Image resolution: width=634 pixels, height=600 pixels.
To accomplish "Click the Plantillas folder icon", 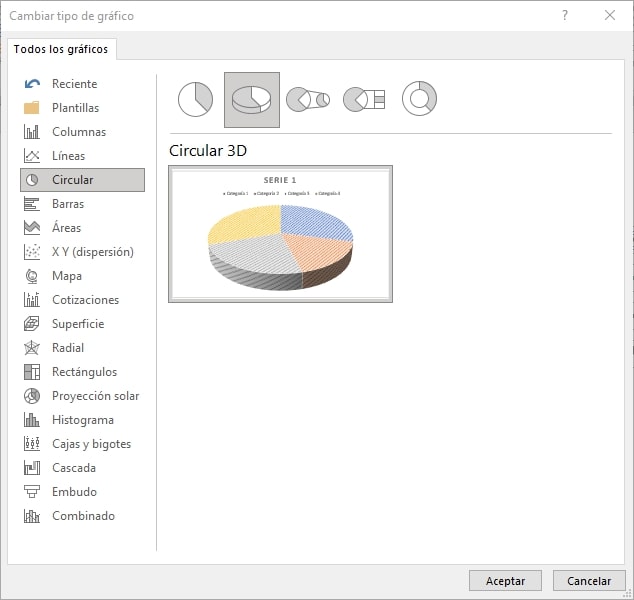I will 32,108.
